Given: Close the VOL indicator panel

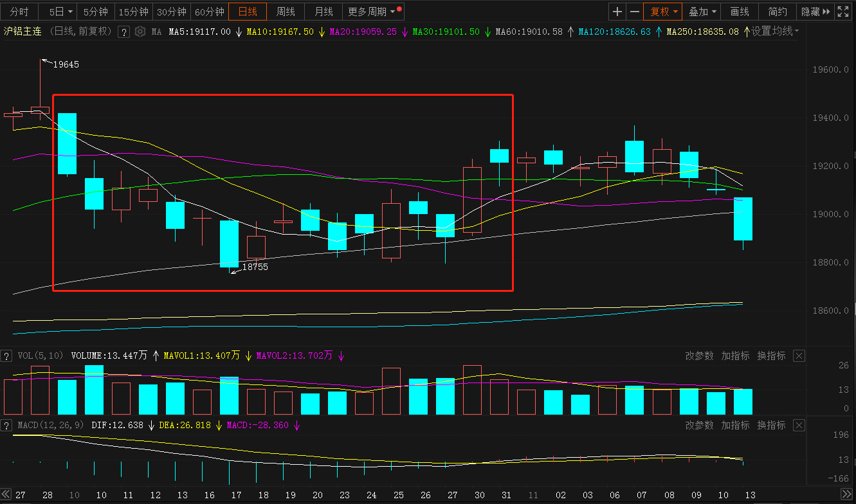Looking at the screenshot, I should point(798,356).
